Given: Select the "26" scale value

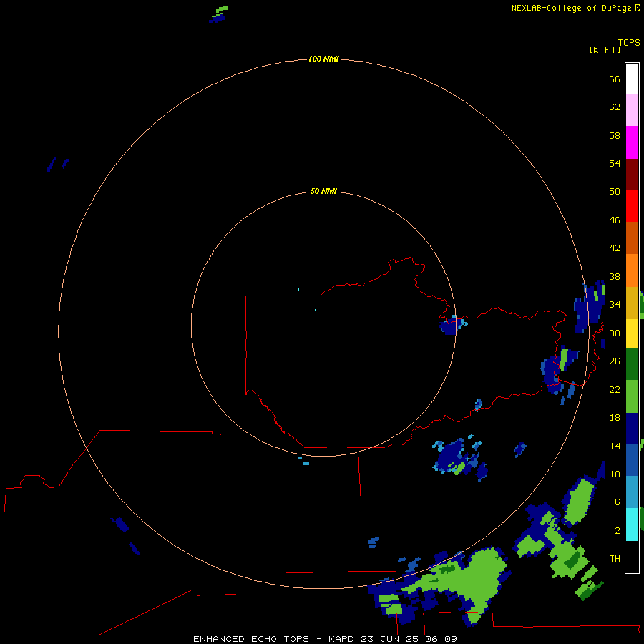Looking at the screenshot, I should coord(615,361).
